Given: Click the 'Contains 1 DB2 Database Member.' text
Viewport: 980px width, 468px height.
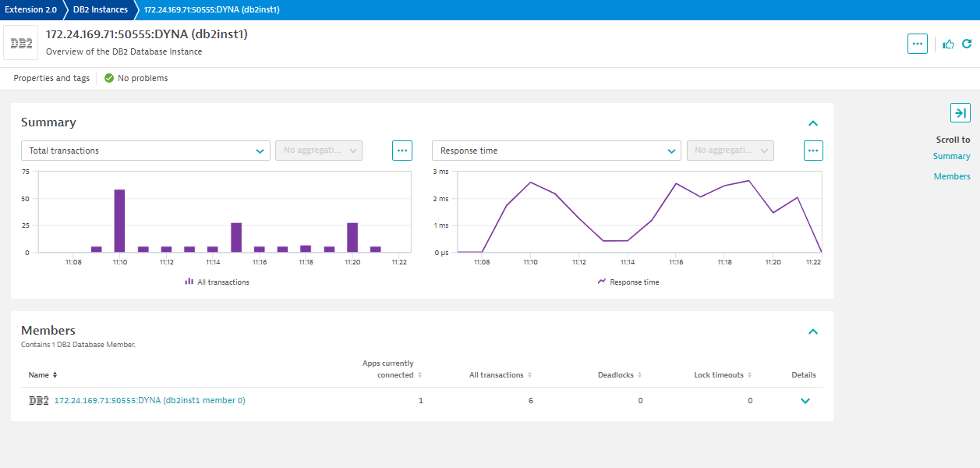Looking at the screenshot, I should click(x=78, y=344).
